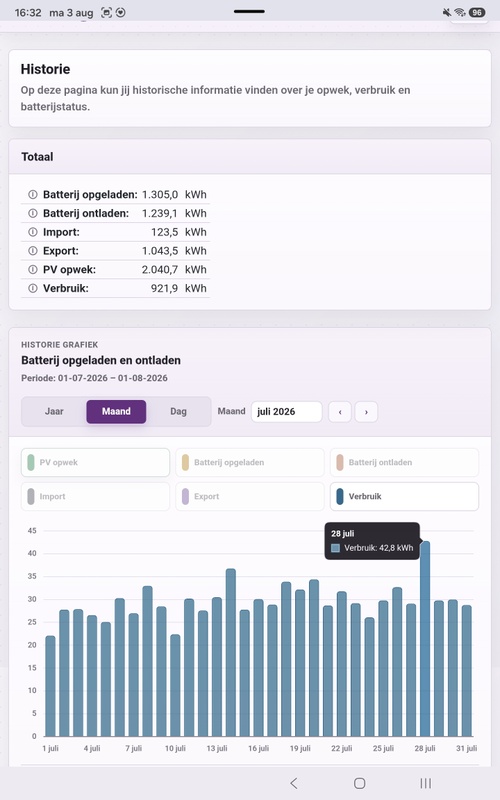
Task: Tap info icon next to Batterij opgeladen
Action: pos(33,194)
